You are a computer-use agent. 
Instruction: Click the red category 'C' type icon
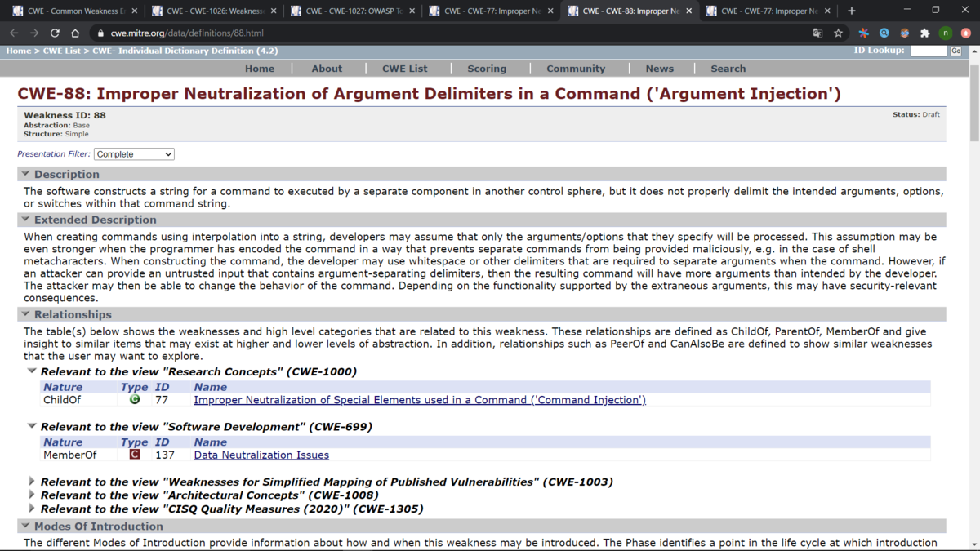click(135, 454)
